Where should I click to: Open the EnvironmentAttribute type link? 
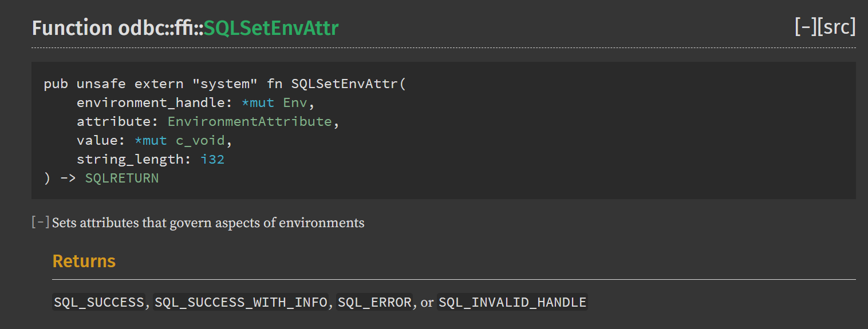point(250,121)
